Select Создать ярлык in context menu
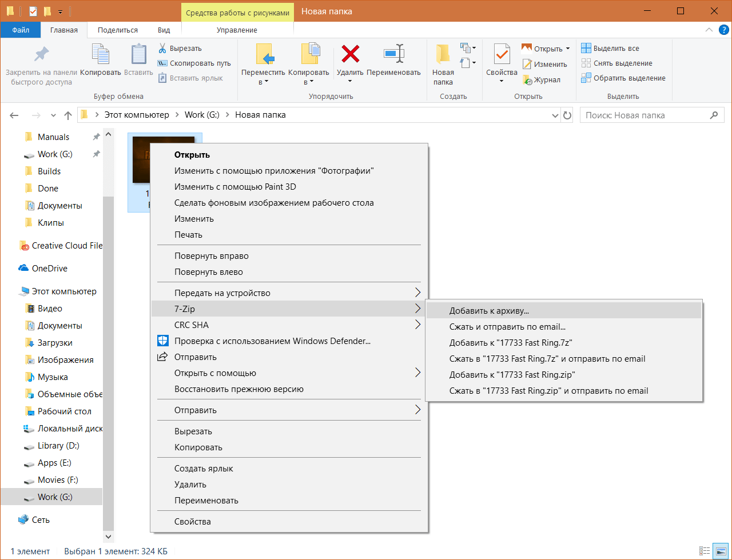The image size is (732, 560). [289, 469]
